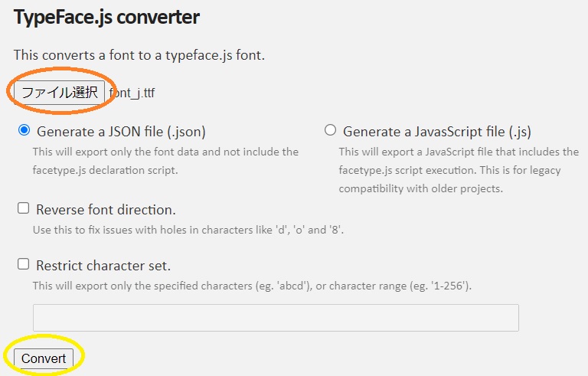Click the "Generate a JSON file (.json)" label
This screenshot has height=376, width=588.
[121, 131]
